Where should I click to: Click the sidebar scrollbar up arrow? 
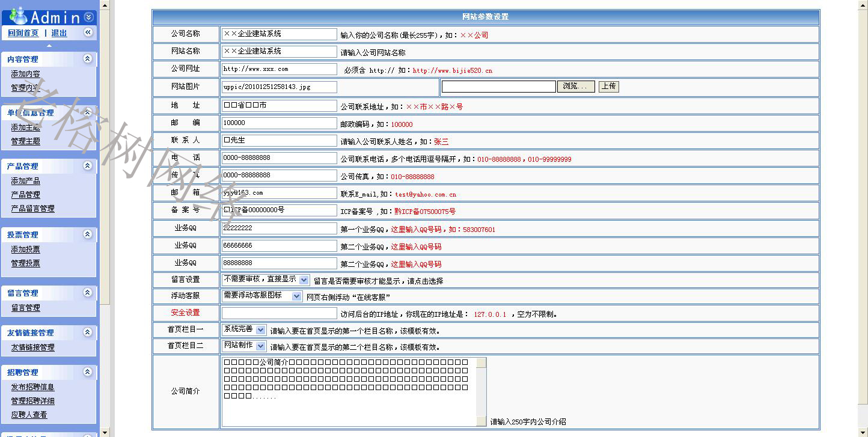pyautogui.click(x=105, y=5)
